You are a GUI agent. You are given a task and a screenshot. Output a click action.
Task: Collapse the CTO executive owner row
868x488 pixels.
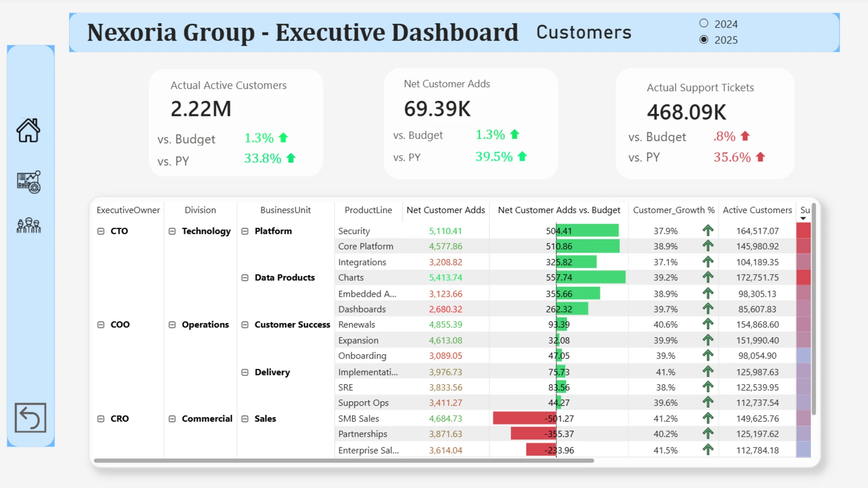coord(101,231)
